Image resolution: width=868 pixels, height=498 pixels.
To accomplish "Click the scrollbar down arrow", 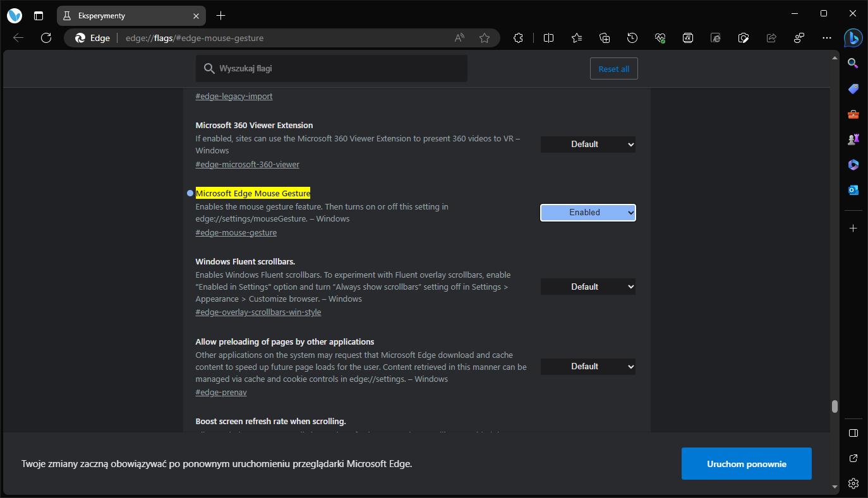I will [x=835, y=487].
